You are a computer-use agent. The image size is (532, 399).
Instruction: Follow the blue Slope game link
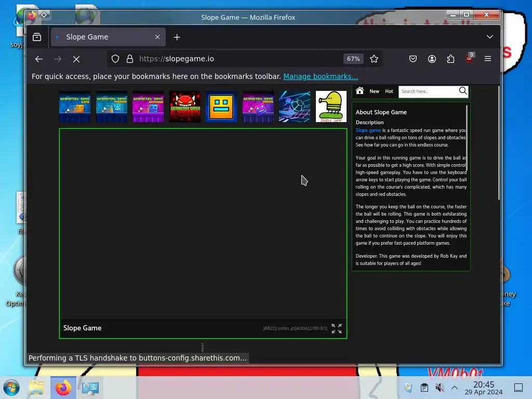368,130
